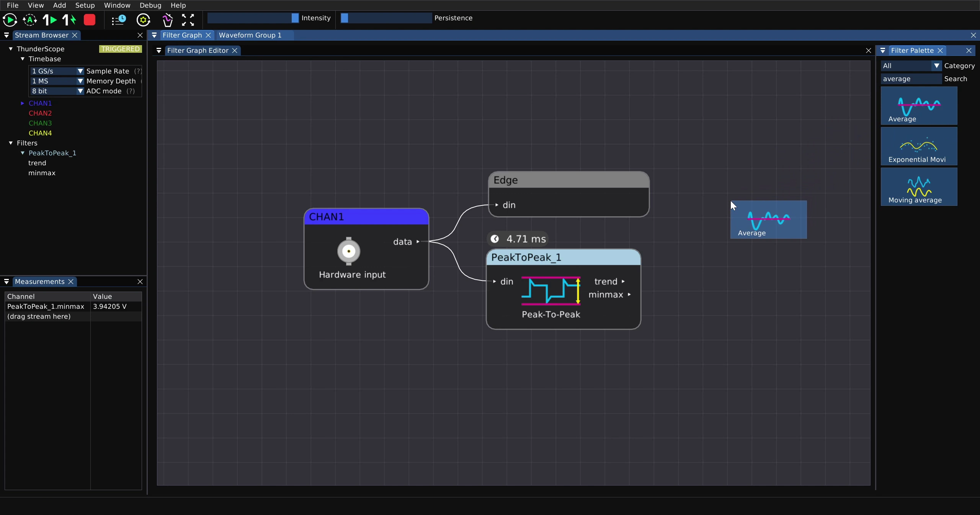Collapse the Filters tree node

point(11,143)
